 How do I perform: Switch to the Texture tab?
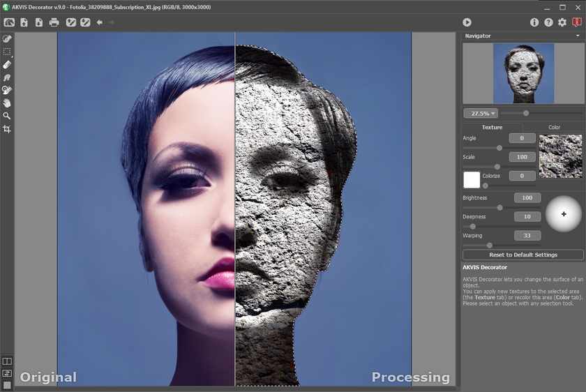tap(492, 128)
